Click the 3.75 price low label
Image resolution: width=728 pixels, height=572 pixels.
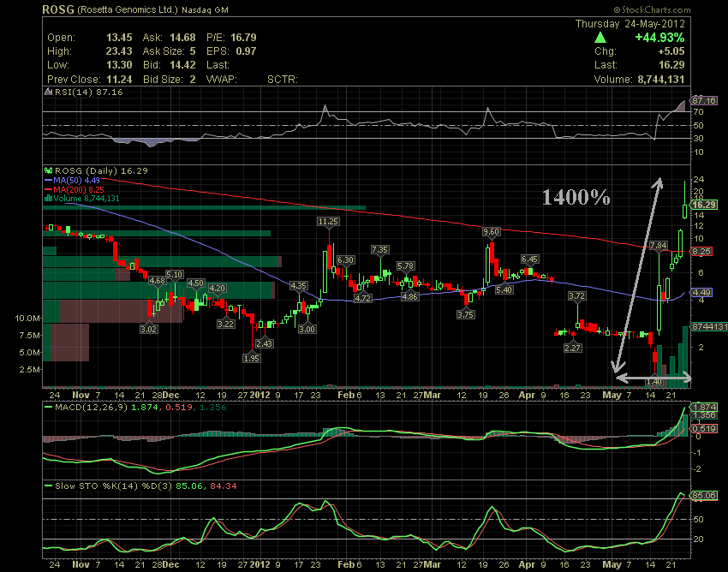pyautogui.click(x=465, y=314)
